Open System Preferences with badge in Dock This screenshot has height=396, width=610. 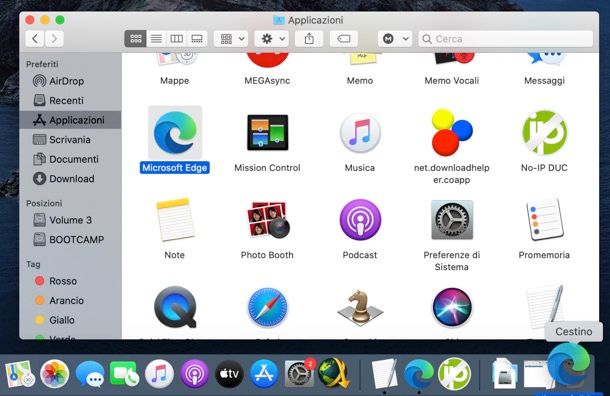pyautogui.click(x=299, y=373)
